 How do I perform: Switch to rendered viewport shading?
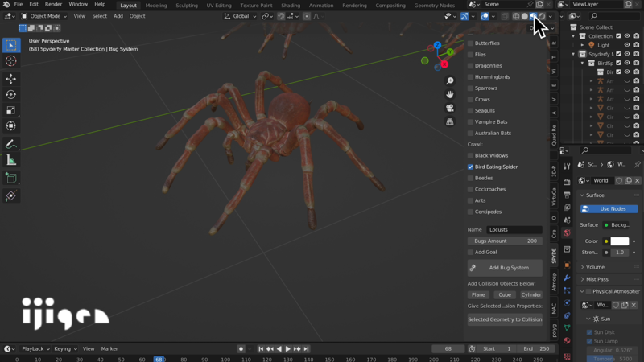542,16
